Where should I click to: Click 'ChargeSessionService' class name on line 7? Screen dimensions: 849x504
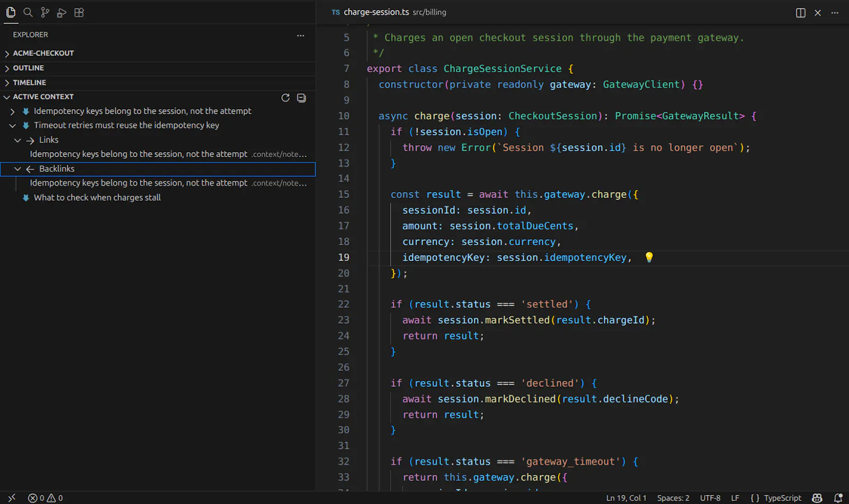pos(503,69)
